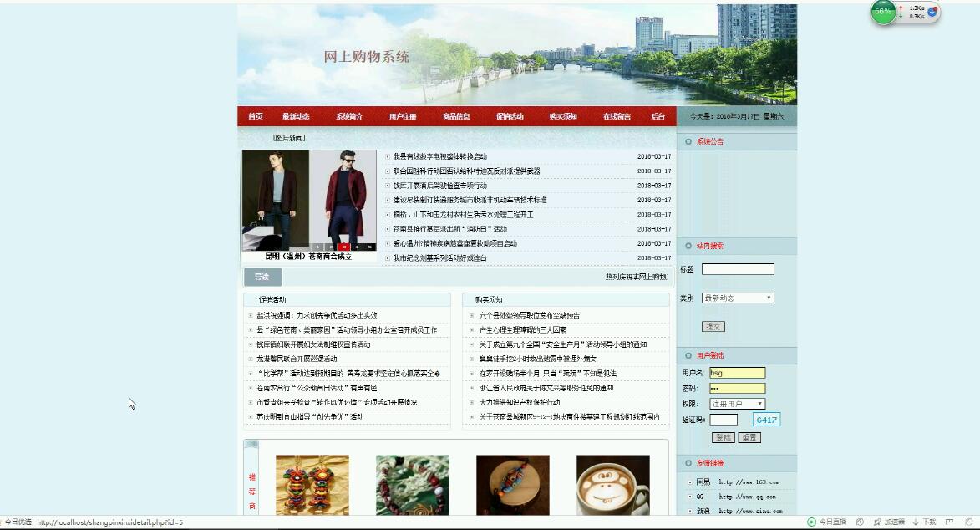The image size is (980, 530).
Task: Open the colorful tiger charms product thumbnail
Action: click(x=312, y=485)
